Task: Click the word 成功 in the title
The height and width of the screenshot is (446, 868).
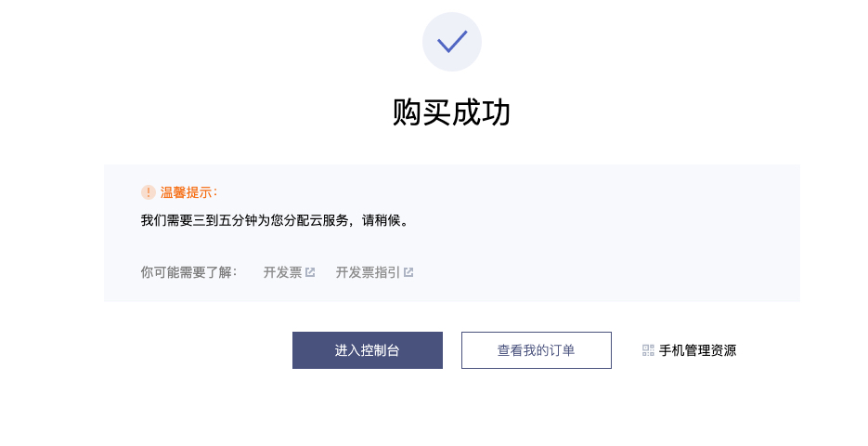Action: 481,112
